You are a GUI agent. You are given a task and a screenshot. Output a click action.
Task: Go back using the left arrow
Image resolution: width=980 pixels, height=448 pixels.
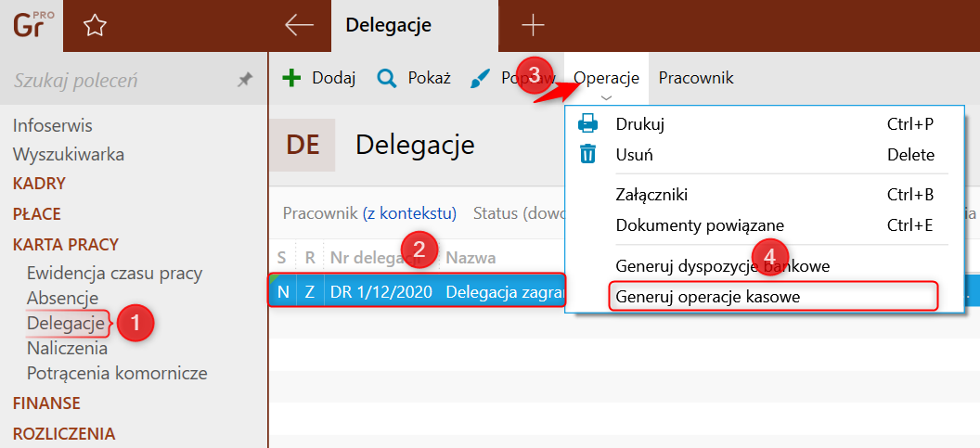tap(299, 25)
